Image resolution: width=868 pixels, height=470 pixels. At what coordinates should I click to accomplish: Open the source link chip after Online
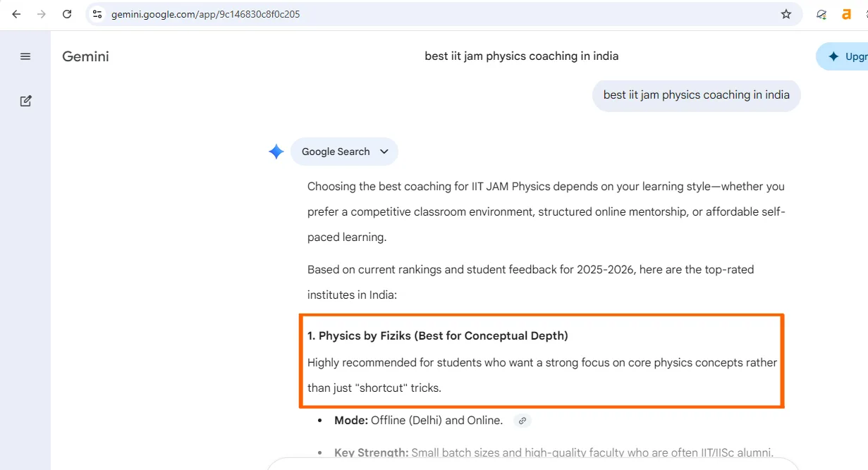(522, 421)
